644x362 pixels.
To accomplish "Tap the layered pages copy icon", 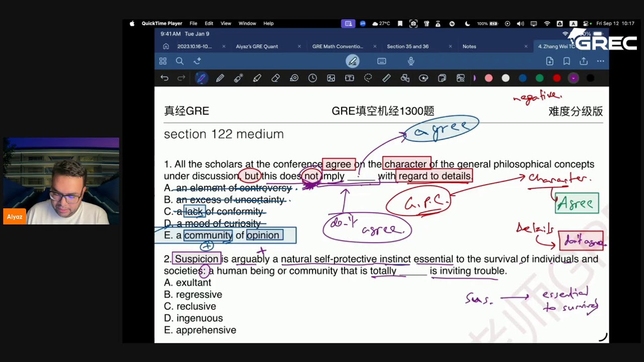I will (442, 78).
